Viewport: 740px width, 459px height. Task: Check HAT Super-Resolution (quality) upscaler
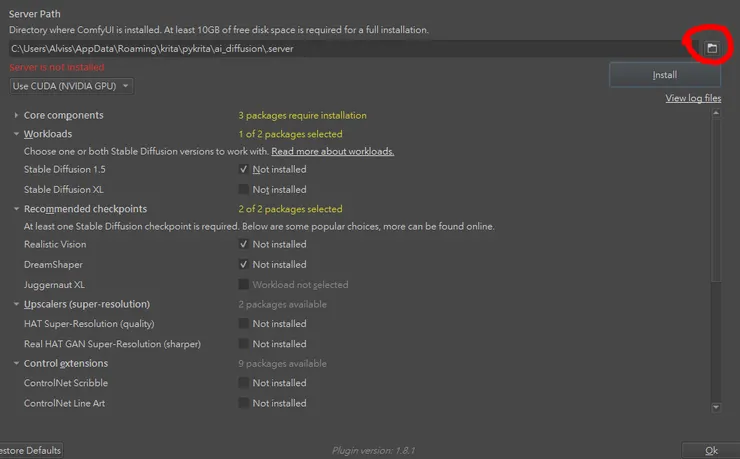[244, 324]
